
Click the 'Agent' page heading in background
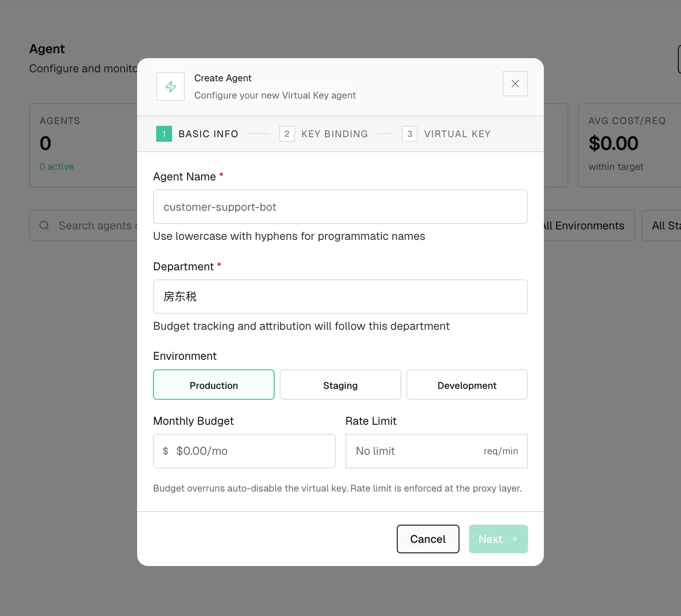point(47,49)
